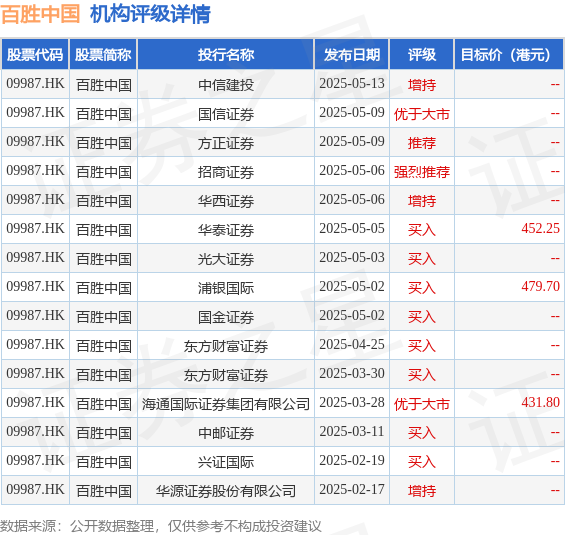The width and height of the screenshot is (565, 535).
Task: Click the 发布日期 column header
Action: tap(352, 55)
